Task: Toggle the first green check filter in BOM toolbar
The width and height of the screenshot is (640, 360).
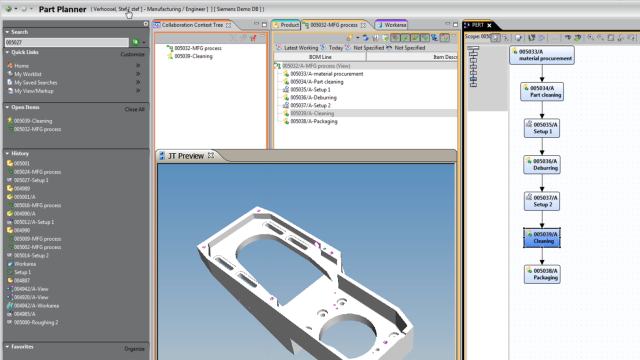Action: 396,38
